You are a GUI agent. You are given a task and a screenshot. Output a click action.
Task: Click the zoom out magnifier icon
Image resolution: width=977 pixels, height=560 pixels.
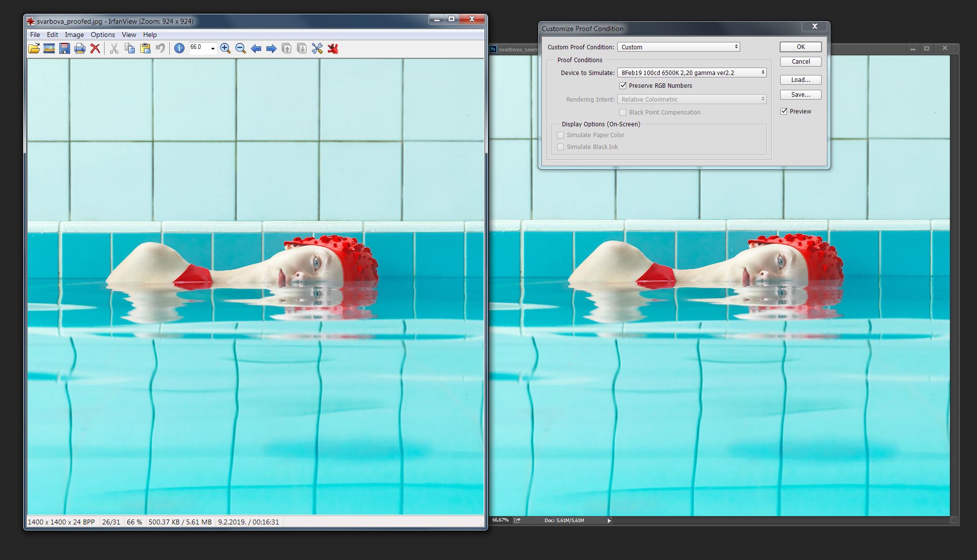(x=240, y=48)
